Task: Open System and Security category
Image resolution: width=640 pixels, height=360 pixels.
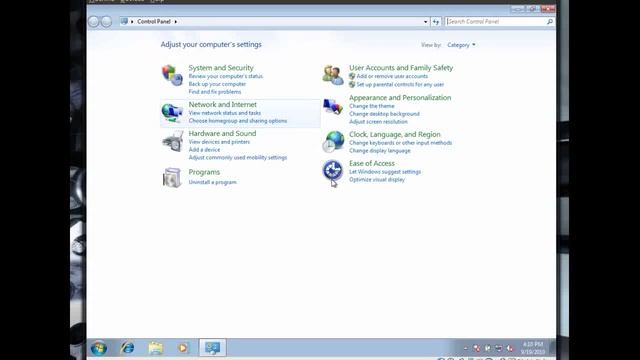Action: [221, 68]
